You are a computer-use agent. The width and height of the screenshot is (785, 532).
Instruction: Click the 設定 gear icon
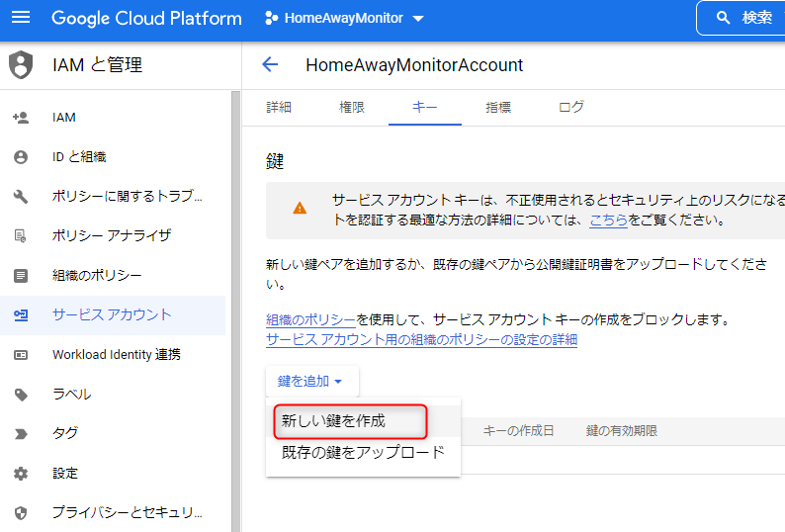coord(21,474)
